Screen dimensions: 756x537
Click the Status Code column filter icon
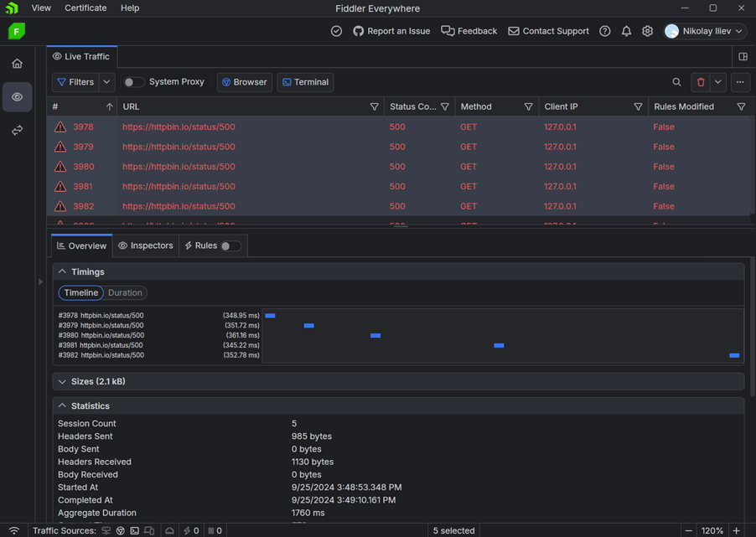[445, 107]
